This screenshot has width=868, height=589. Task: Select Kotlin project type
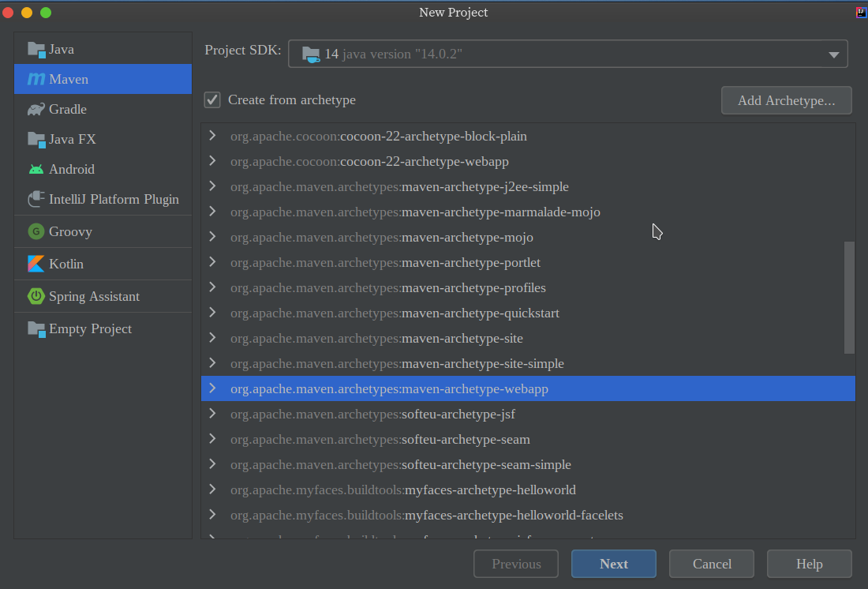(x=103, y=264)
